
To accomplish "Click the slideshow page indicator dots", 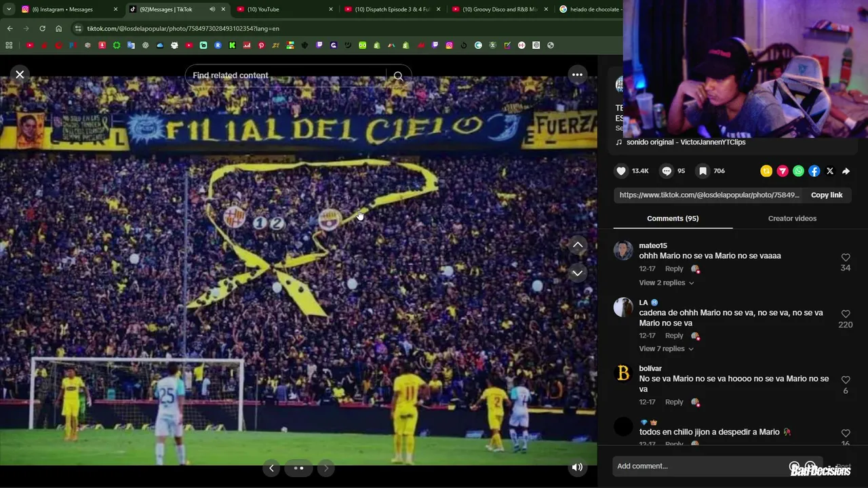I will [x=298, y=468].
